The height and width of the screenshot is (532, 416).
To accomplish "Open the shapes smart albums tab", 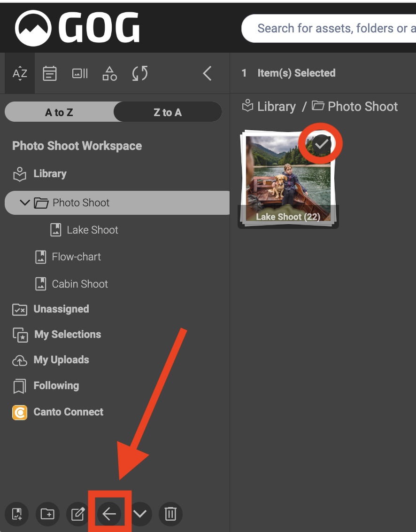I will click(x=109, y=73).
